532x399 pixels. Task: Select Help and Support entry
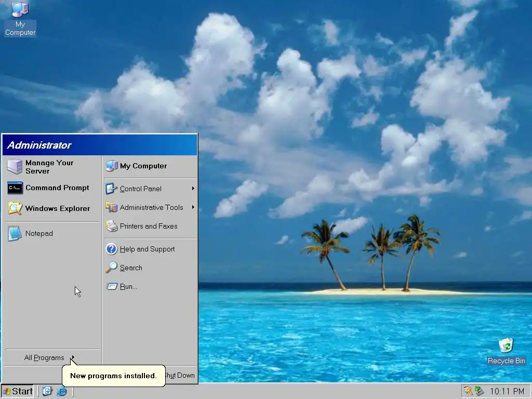[x=150, y=249]
